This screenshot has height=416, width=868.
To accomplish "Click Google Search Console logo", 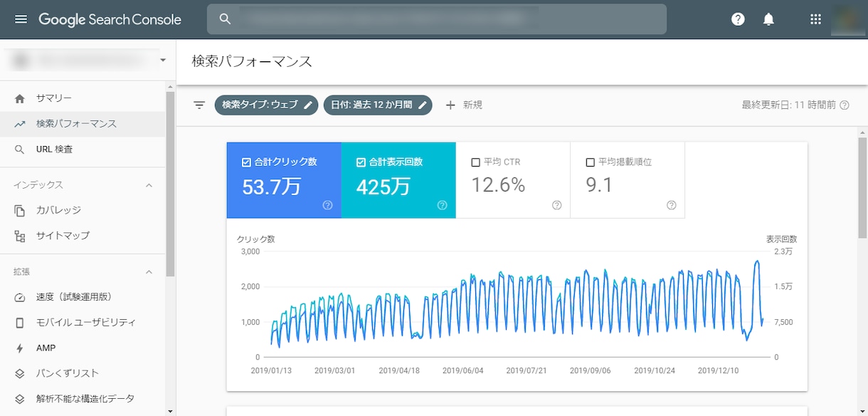I will [110, 19].
